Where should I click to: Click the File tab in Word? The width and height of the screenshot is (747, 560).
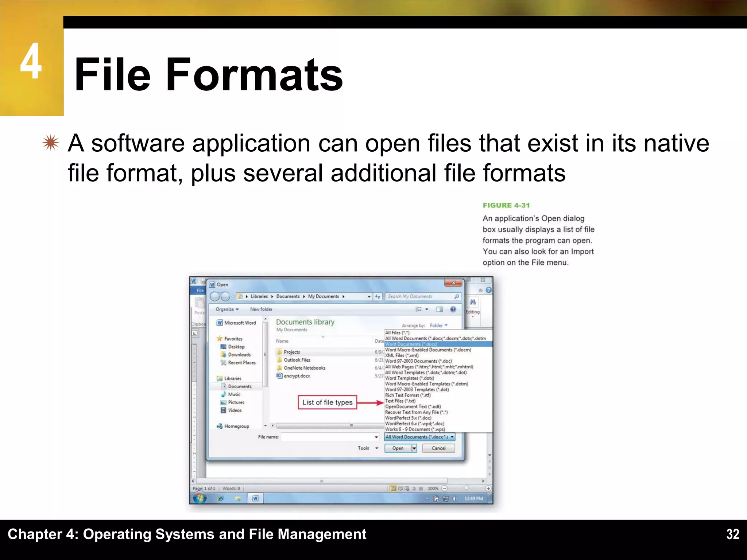tap(200, 291)
